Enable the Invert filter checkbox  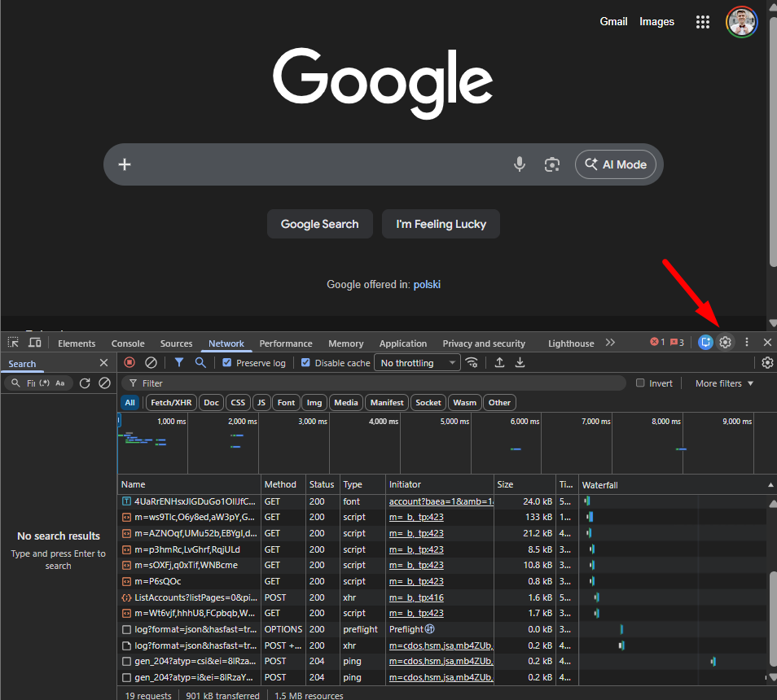(x=640, y=383)
